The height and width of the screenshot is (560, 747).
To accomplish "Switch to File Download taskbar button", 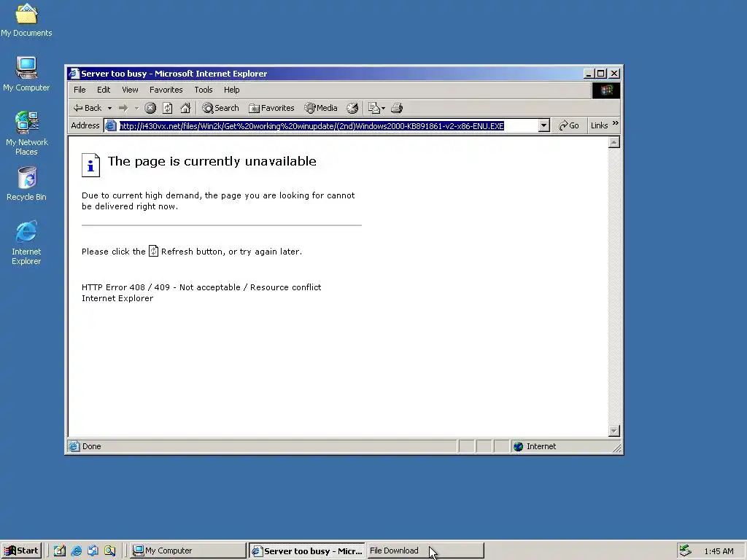I will click(425, 551).
